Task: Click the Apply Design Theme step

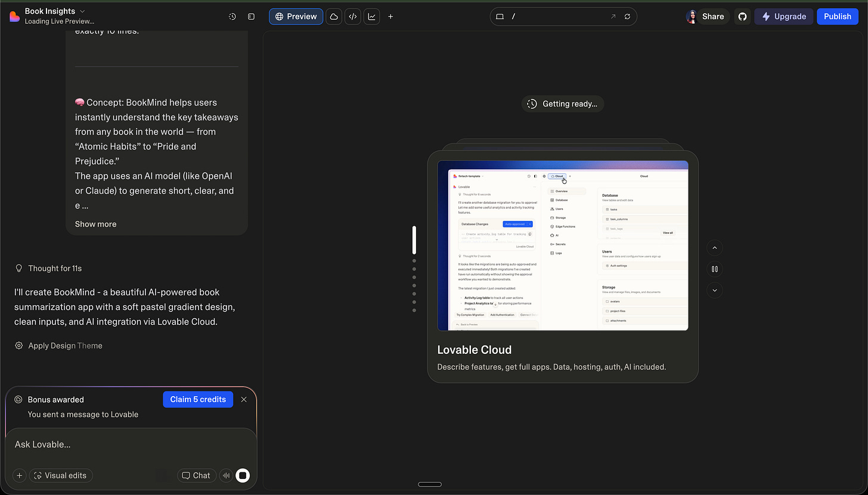Action: pyautogui.click(x=65, y=345)
